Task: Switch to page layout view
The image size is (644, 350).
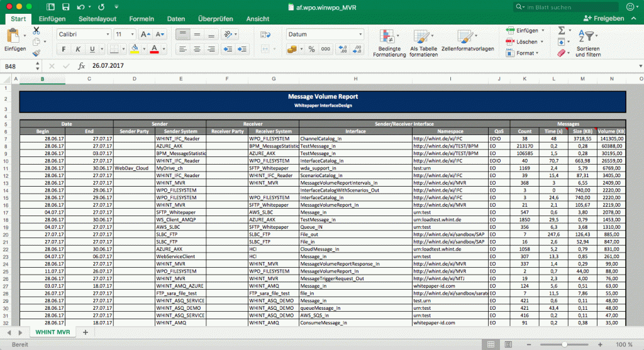Action: (508, 344)
